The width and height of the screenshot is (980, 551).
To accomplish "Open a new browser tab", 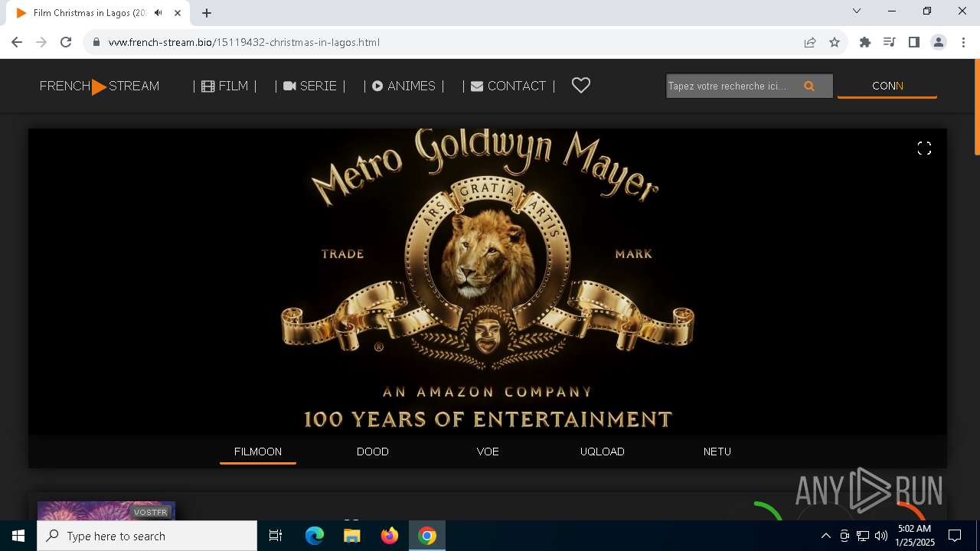I will coord(207,13).
